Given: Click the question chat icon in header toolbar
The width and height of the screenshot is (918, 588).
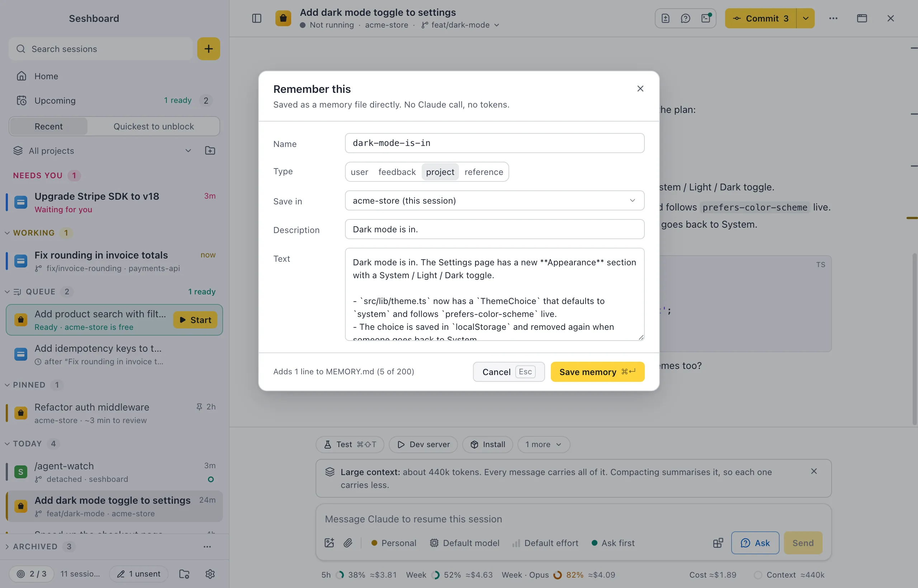Looking at the screenshot, I should 685,18.
